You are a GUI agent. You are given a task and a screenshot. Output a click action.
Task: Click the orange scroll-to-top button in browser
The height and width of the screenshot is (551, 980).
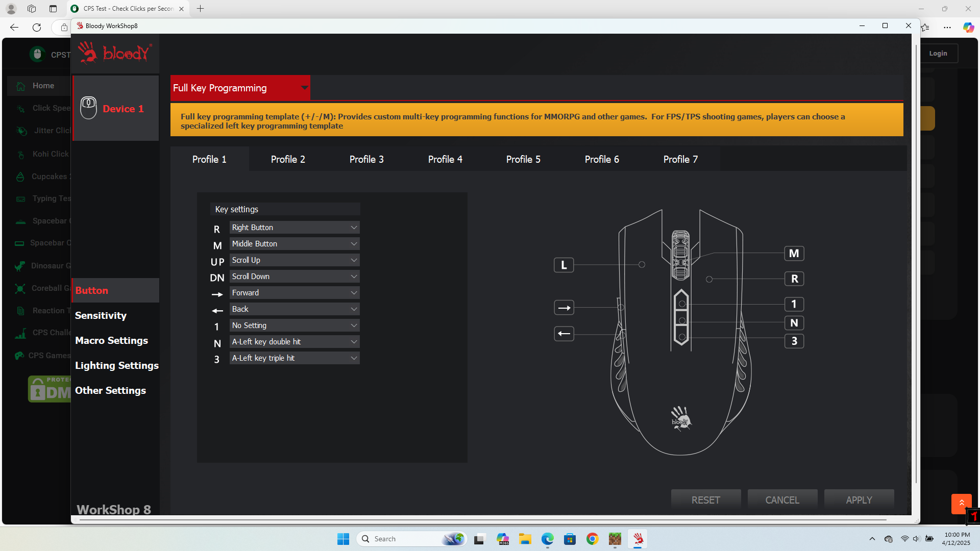pos(961,504)
